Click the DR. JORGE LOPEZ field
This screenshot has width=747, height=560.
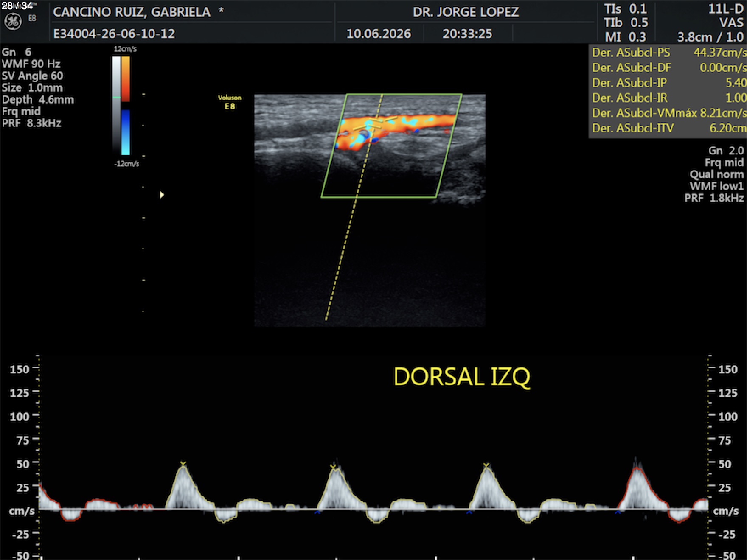[466, 12]
